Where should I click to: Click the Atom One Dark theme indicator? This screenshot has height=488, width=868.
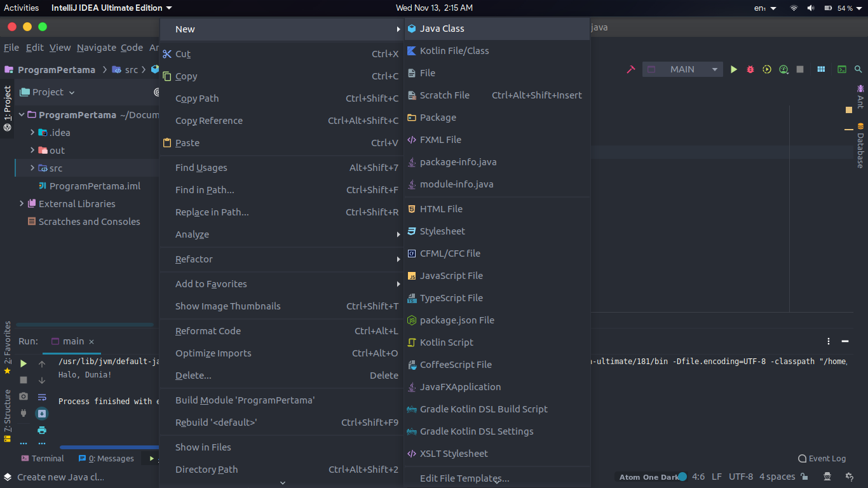(653, 477)
